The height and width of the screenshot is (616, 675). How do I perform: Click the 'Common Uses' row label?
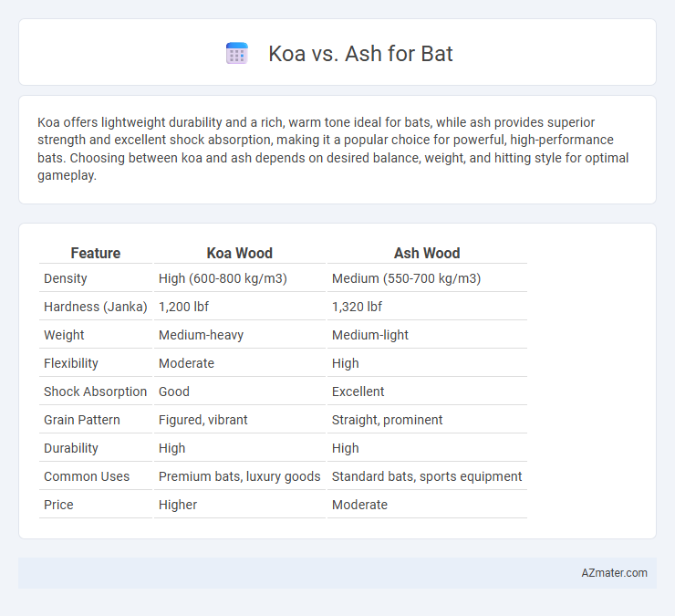[87, 476]
